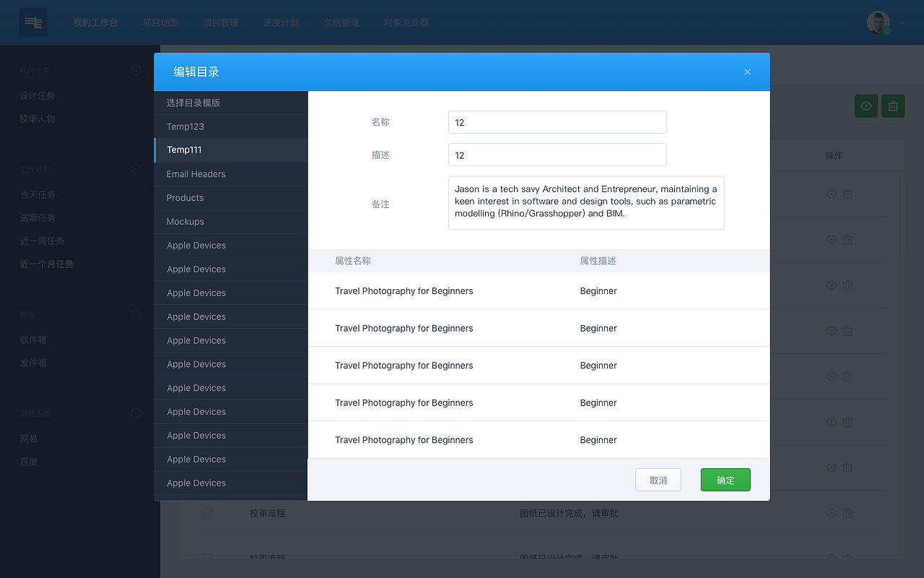Click the 编辑目录 dialog title
This screenshot has width=924, height=578.
(196, 72)
